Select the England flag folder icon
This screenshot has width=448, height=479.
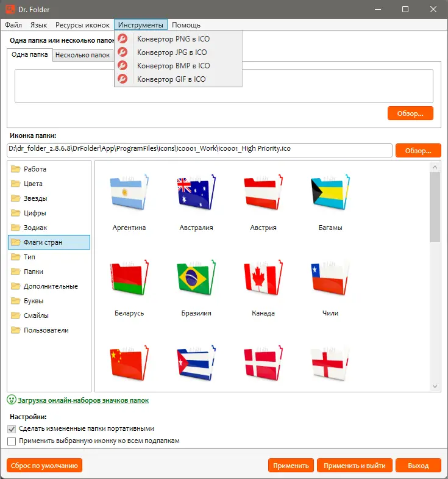[x=330, y=363]
